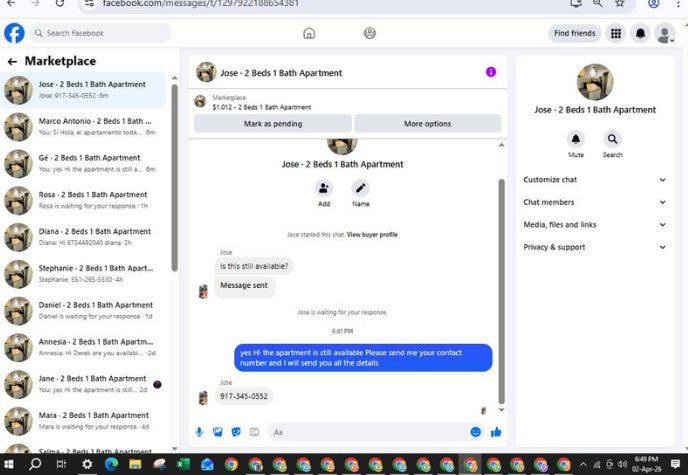The width and height of the screenshot is (688, 475).
Task: Click the Aa message input field
Action: pyautogui.click(x=369, y=432)
